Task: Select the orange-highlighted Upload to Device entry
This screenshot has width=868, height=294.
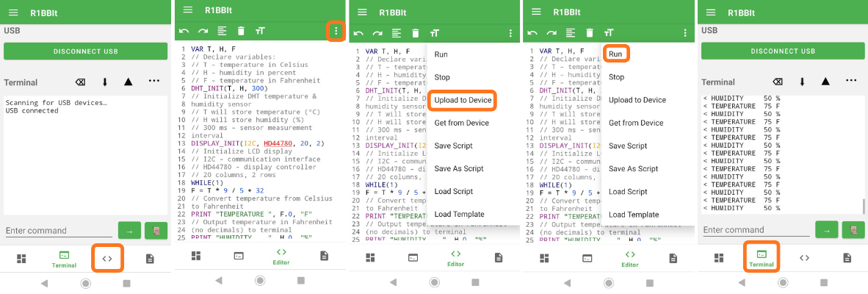Action: [463, 100]
